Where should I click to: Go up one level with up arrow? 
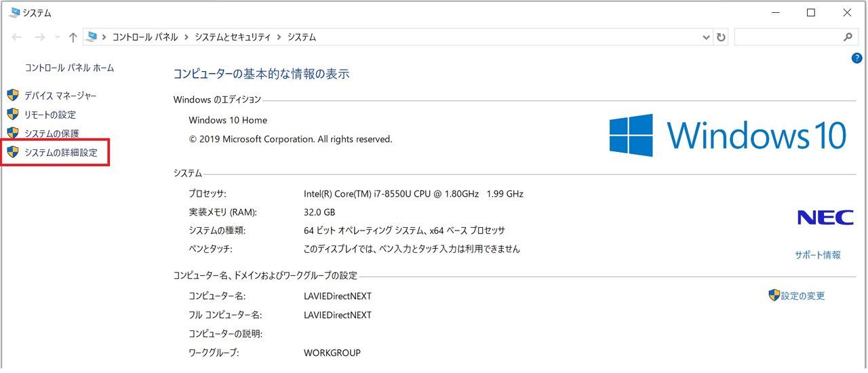click(73, 37)
